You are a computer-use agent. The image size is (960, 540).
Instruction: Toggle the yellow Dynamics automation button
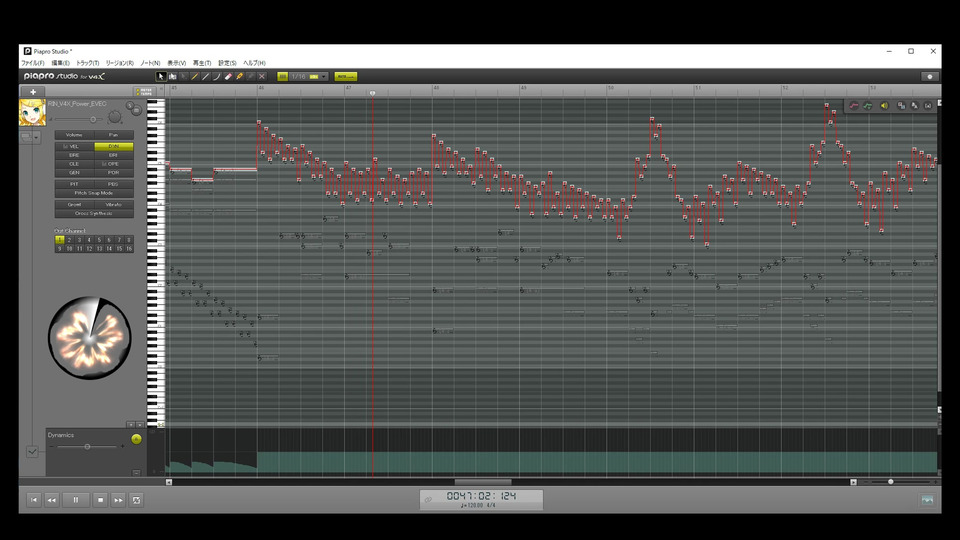[x=136, y=439]
